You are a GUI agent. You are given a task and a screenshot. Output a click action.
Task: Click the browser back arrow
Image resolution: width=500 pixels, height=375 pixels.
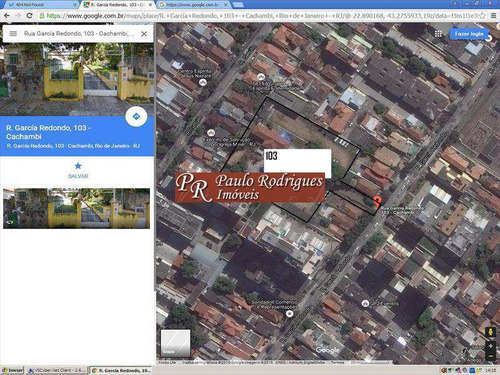tap(7, 16)
